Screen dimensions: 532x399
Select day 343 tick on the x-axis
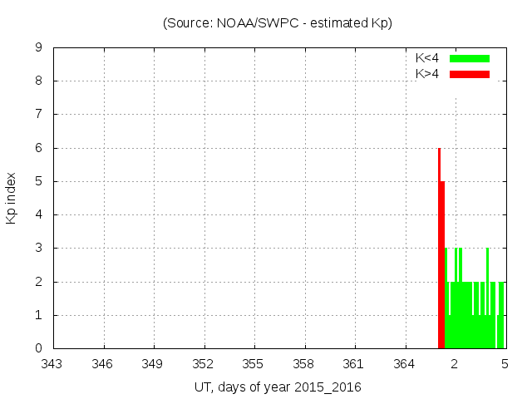point(53,364)
